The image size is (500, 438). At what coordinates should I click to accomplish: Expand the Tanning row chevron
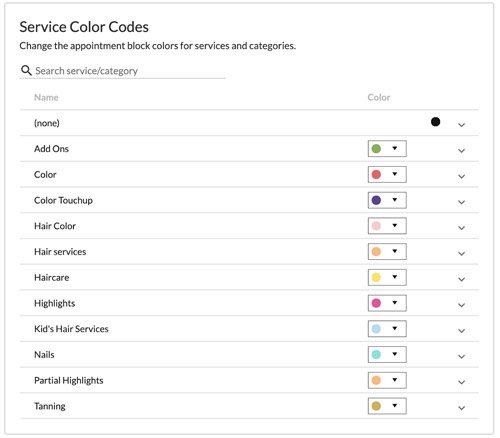(461, 408)
